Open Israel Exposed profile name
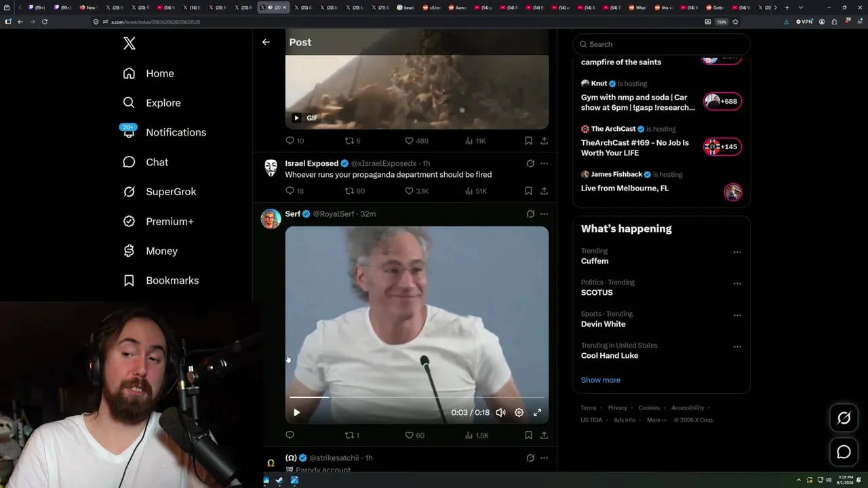 311,163
